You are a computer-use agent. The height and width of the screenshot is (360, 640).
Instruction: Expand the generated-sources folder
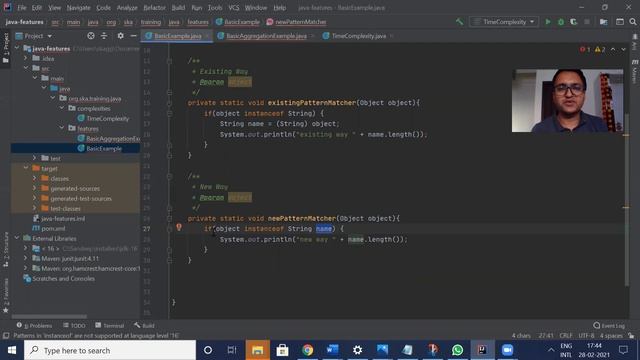click(x=35, y=188)
